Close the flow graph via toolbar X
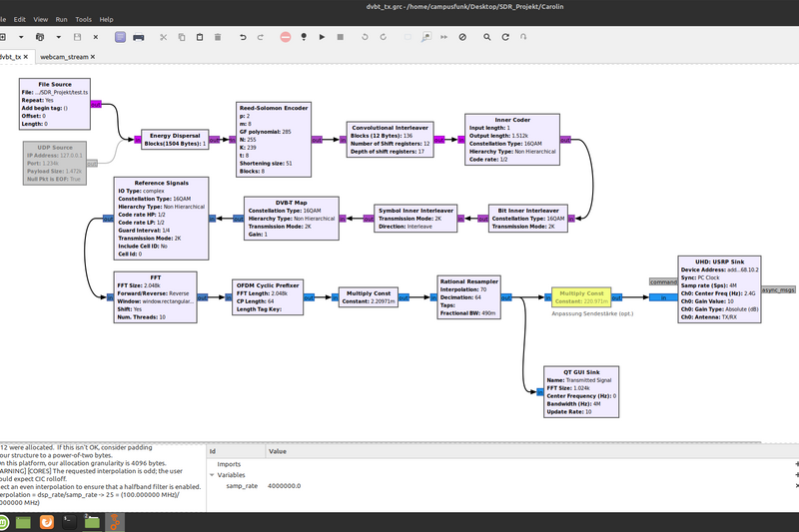799x532 pixels. coord(96,37)
